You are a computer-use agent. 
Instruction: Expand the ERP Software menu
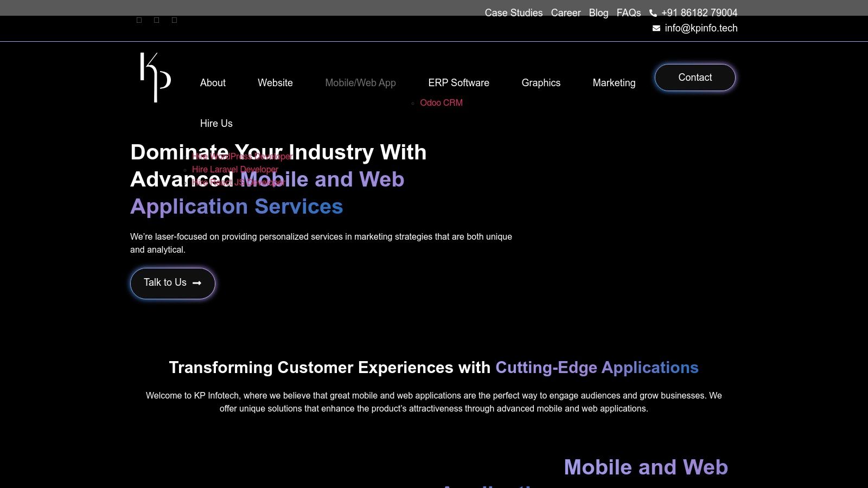458,83
